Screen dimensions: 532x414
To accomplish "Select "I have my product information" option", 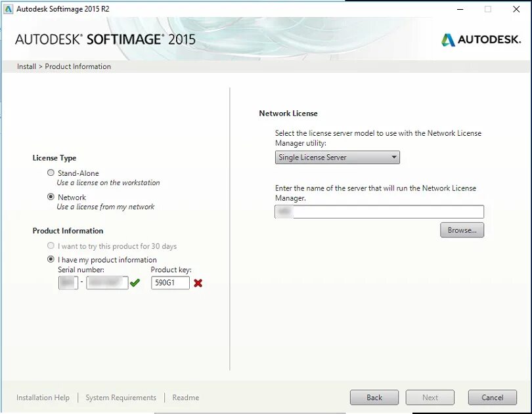I will 51,259.
